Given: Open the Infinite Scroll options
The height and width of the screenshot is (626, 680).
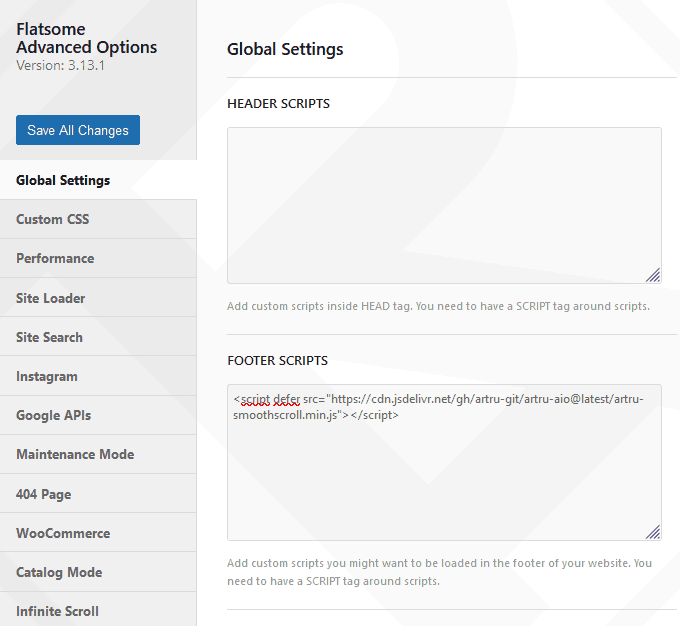Looking at the screenshot, I should click(98, 610).
